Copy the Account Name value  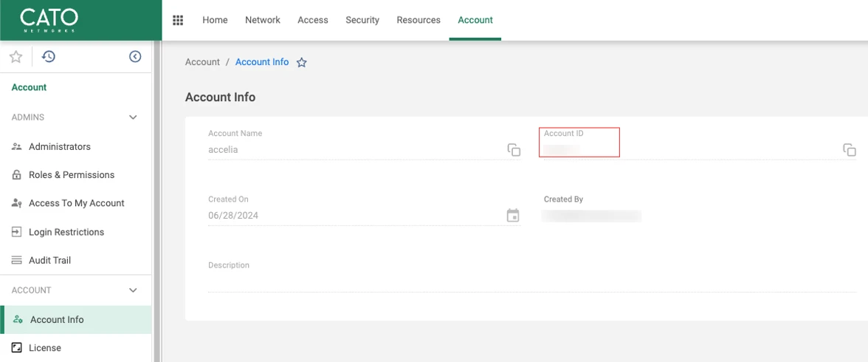[514, 150]
